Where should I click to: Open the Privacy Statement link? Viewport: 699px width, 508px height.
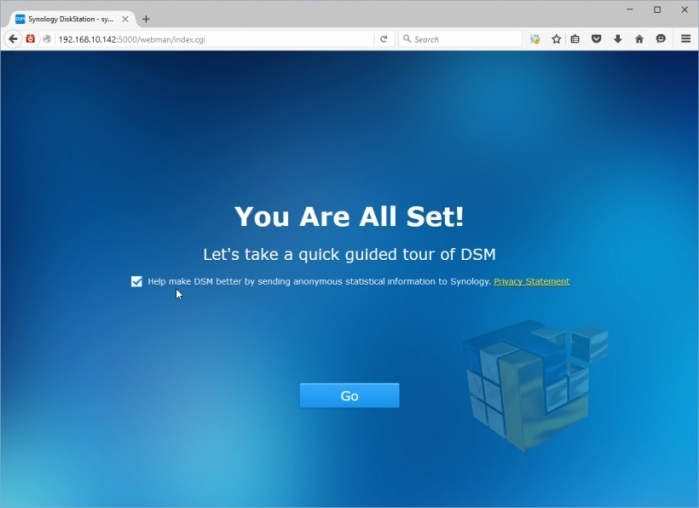[531, 281]
